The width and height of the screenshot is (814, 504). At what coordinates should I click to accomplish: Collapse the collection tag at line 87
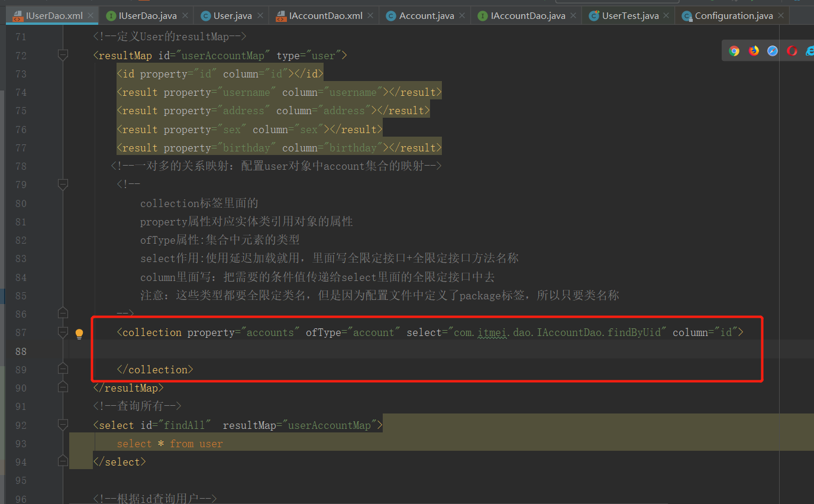pos(63,332)
